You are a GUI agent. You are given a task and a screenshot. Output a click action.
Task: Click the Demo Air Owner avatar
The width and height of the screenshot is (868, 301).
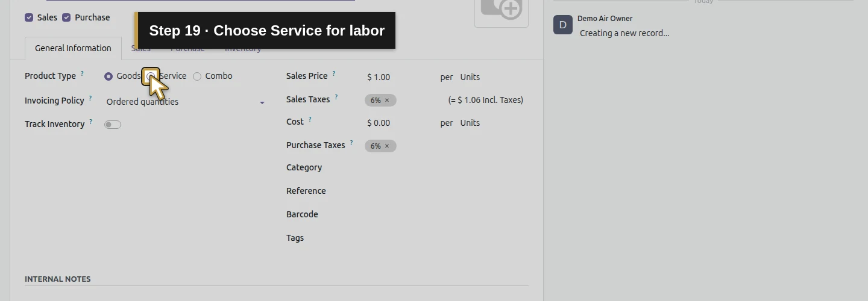(563, 25)
